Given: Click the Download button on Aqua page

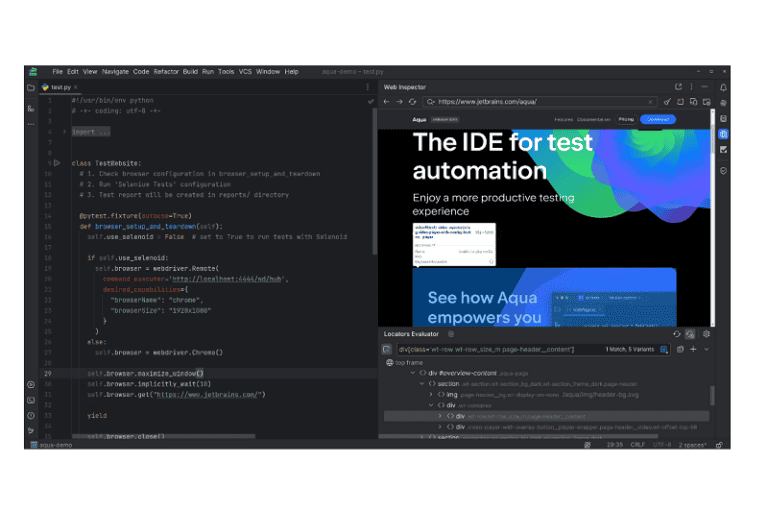Looking at the screenshot, I should coord(657,119).
